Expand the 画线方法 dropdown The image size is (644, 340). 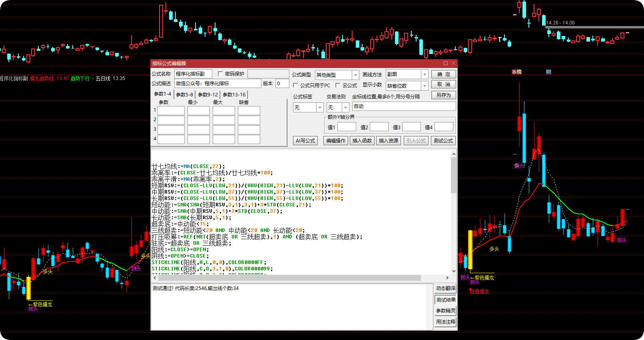[x=425, y=74]
